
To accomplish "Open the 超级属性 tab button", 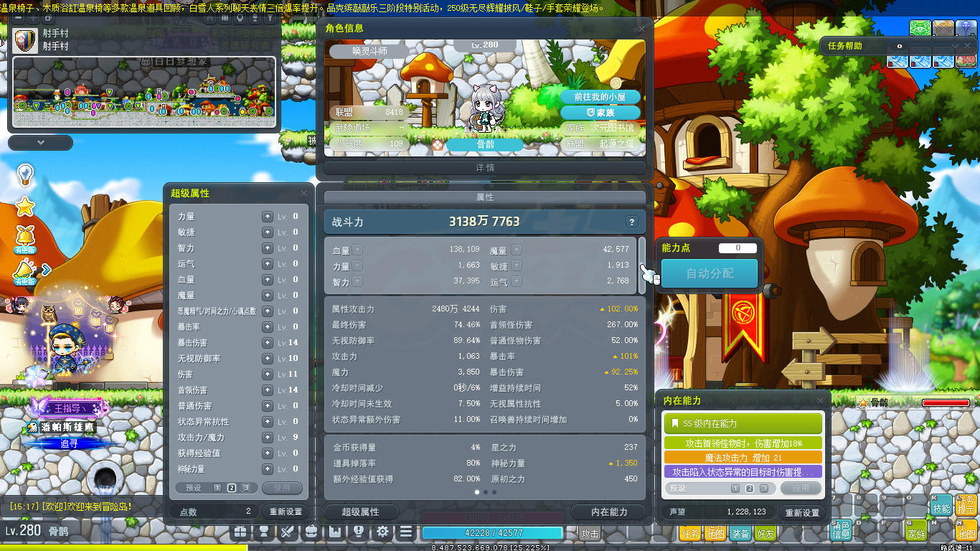I will 361,512.
